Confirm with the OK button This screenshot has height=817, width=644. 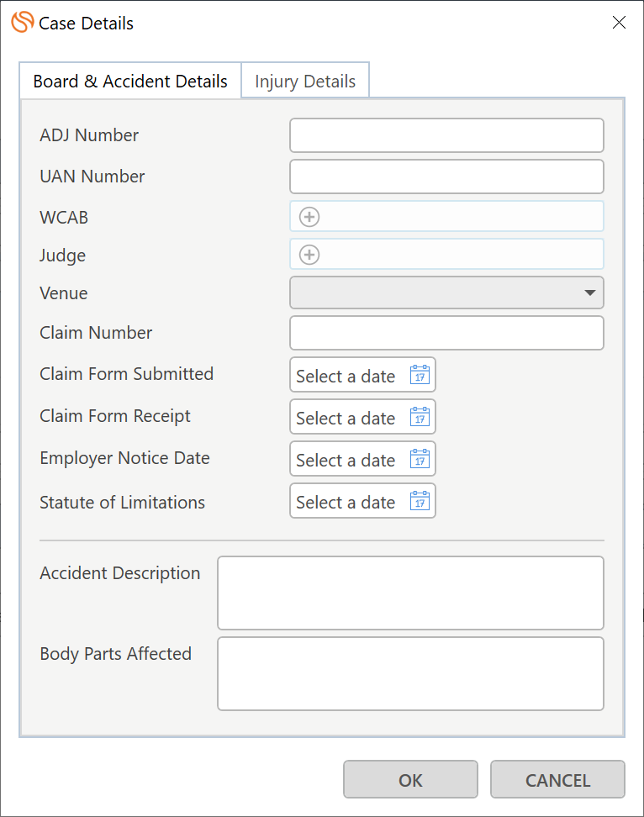click(x=410, y=779)
